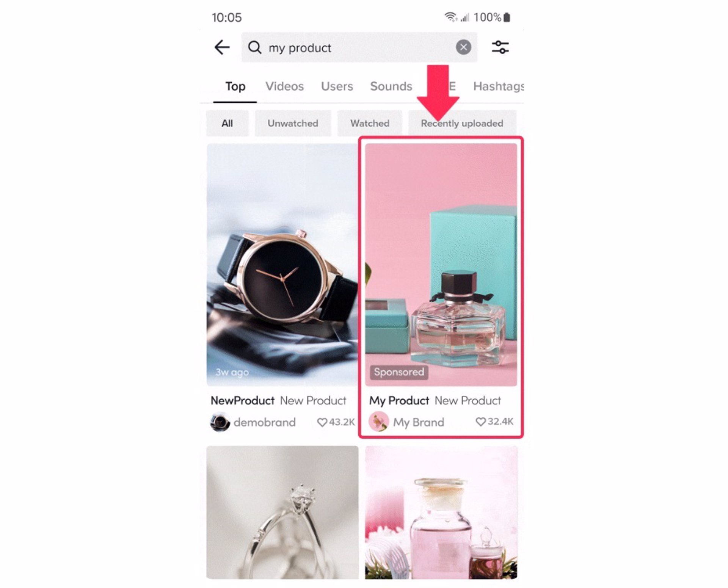Select the Recently uploaded filter tab
This screenshot has height=588, width=728.
pyautogui.click(x=461, y=123)
